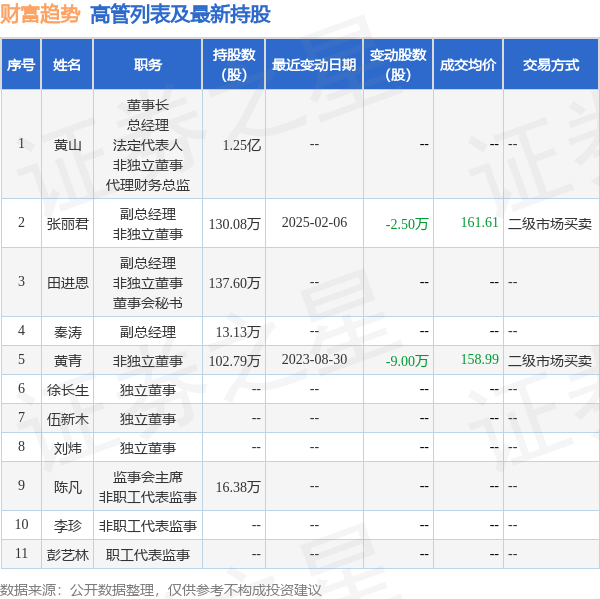
Task: Select the name 张丽君
Action: coord(67,224)
